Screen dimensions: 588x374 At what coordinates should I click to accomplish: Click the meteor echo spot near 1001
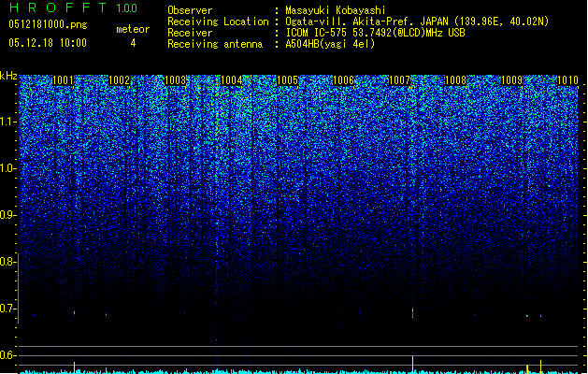[x=74, y=313]
